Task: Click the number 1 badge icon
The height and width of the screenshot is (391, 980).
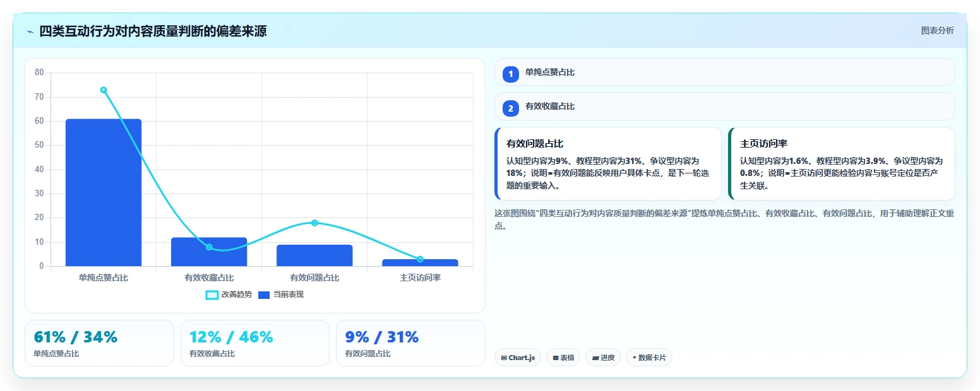Action: 511,74
